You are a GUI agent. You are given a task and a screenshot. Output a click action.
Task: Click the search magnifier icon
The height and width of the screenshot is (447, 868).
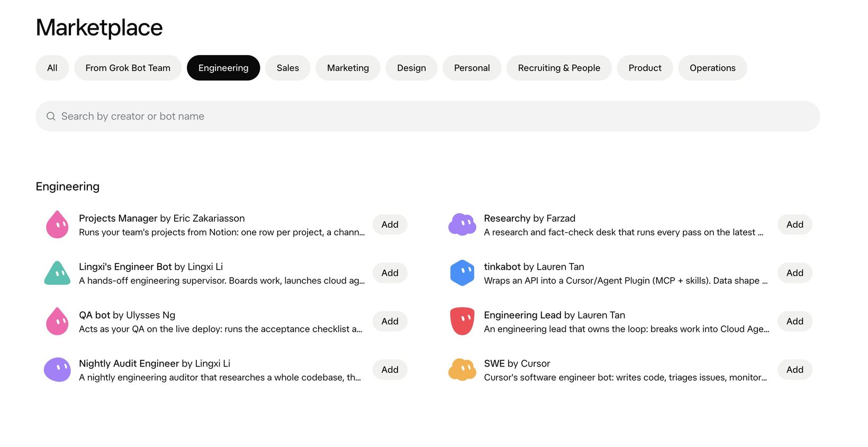click(51, 116)
